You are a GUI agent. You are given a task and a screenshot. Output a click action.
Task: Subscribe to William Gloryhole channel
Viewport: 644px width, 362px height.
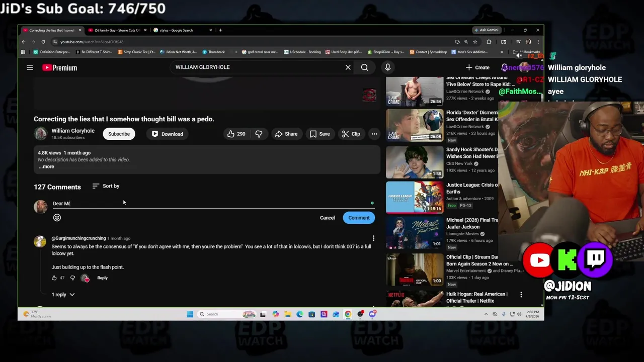click(119, 134)
